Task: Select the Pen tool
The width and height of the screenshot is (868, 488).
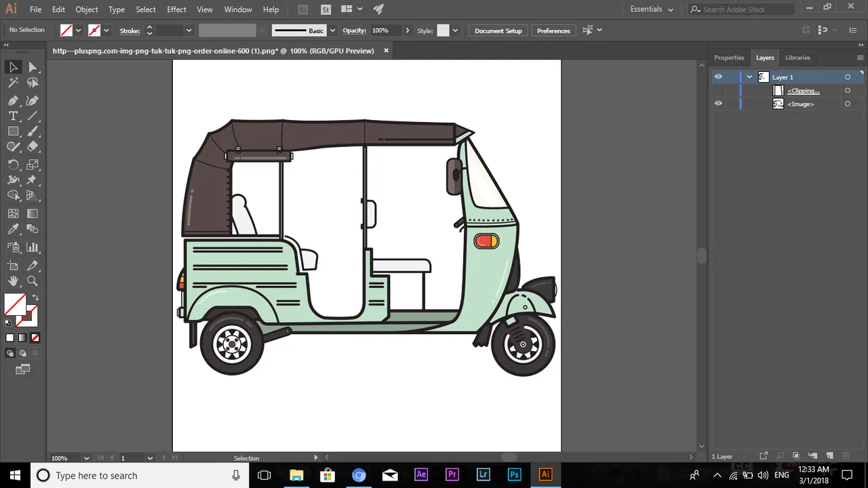Action: coord(13,100)
